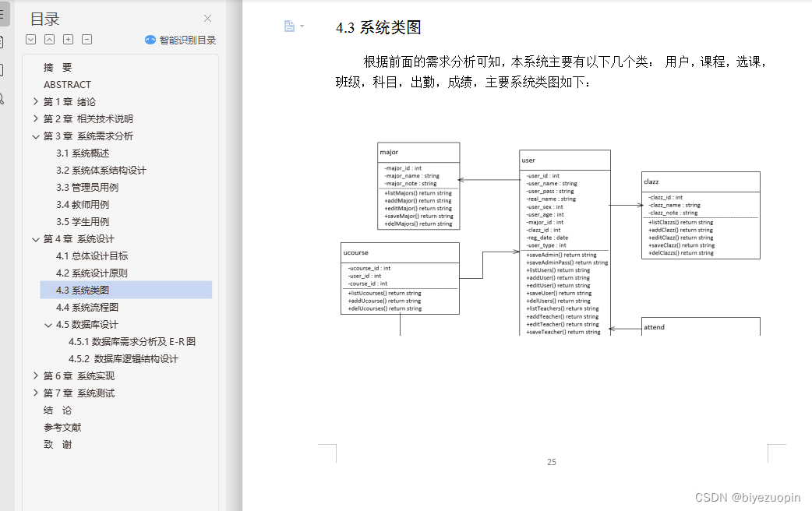This screenshot has height=511, width=812.
Task: Collapse 第 4 章 系统设计 chapter
Action: coord(35,238)
